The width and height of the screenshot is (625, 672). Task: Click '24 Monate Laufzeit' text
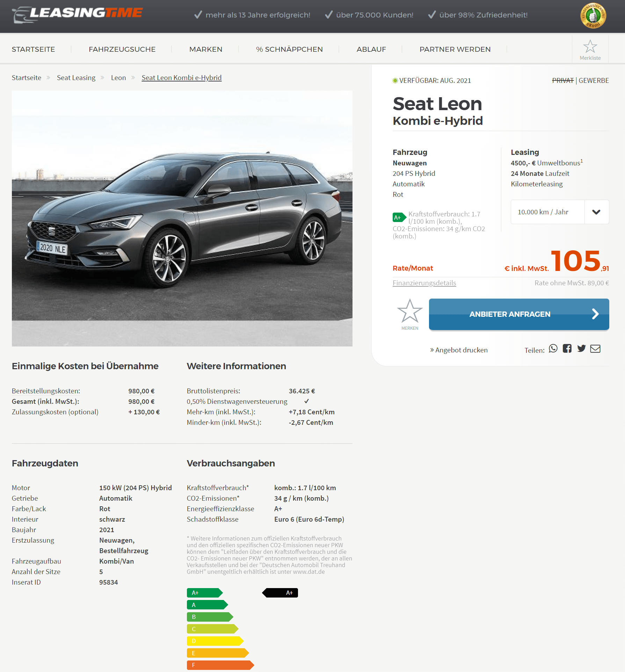pos(540,173)
